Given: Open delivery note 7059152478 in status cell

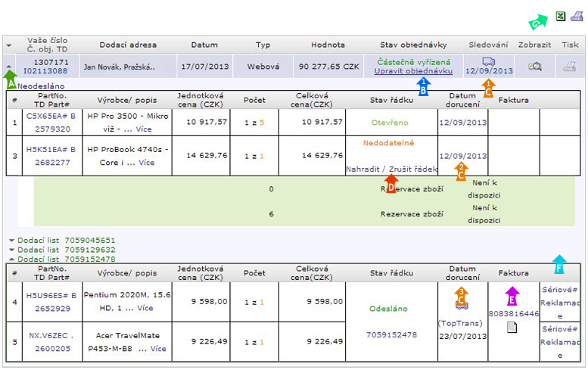Looking at the screenshot, I should click(391, 334).
